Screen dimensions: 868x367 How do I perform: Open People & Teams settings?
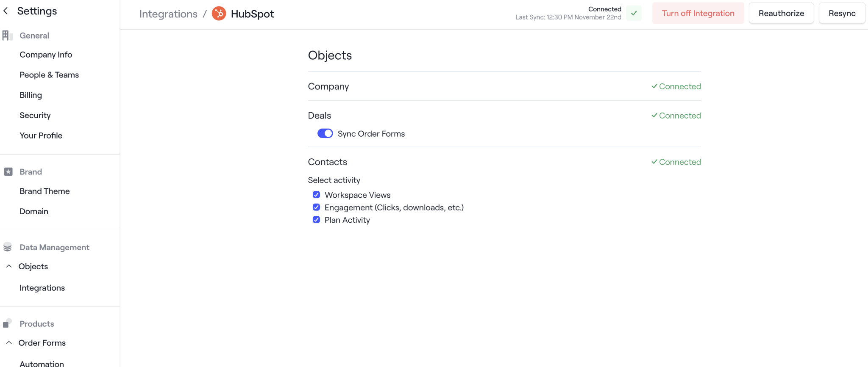[x=49, y=75]
